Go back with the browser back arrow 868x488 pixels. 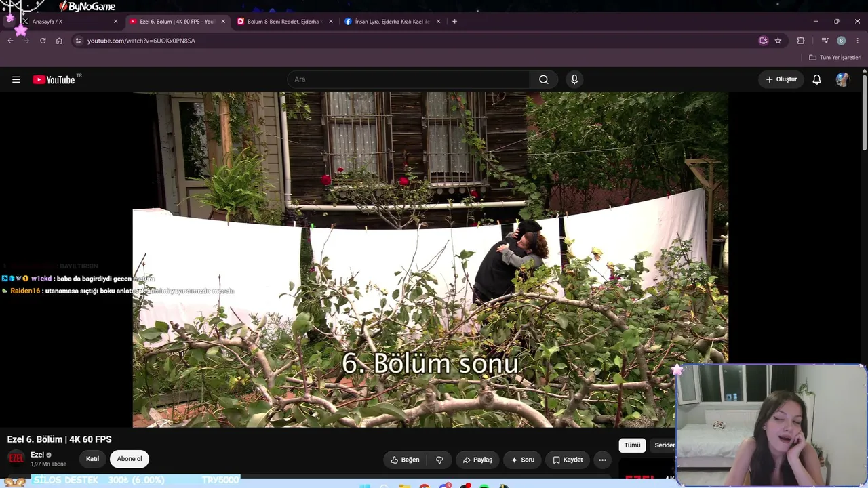pos(10,41)
